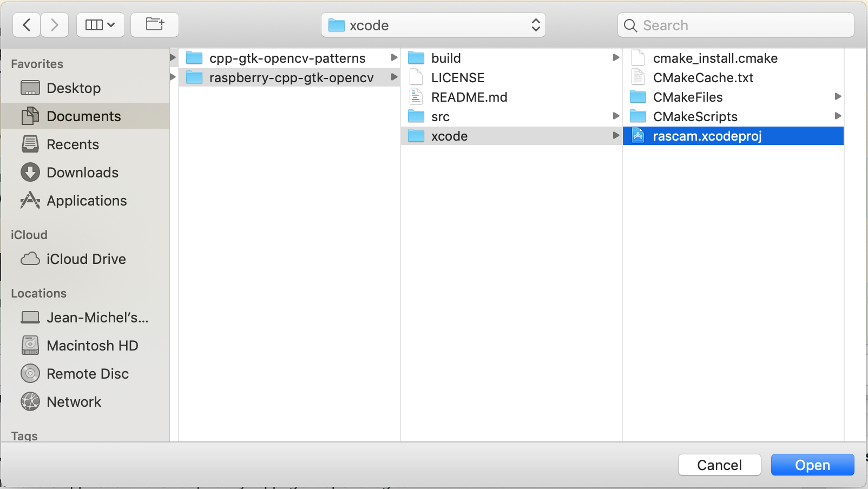The image size is (868, 489).
Task: Expand arrow next to build folder
Action: [x=616, y=57]
